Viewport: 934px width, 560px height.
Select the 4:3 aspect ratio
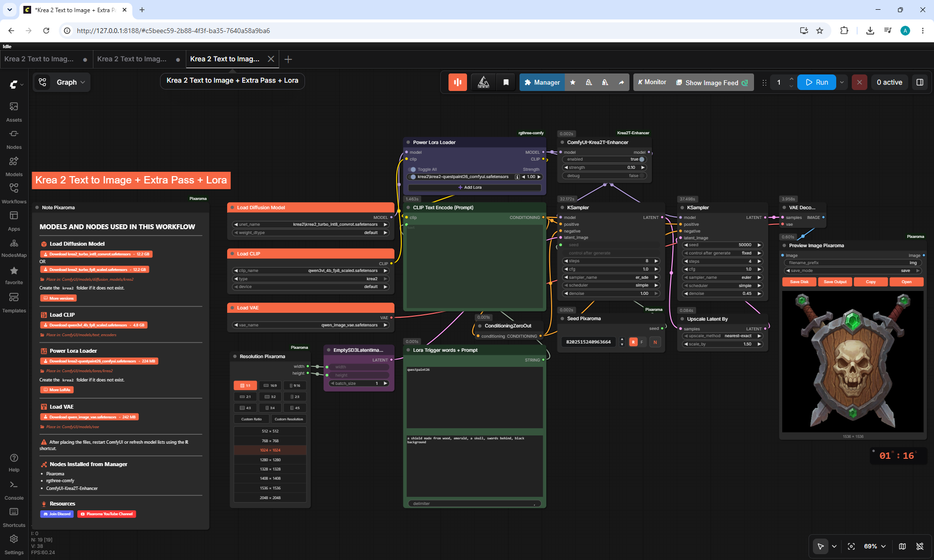coord(246,408)
